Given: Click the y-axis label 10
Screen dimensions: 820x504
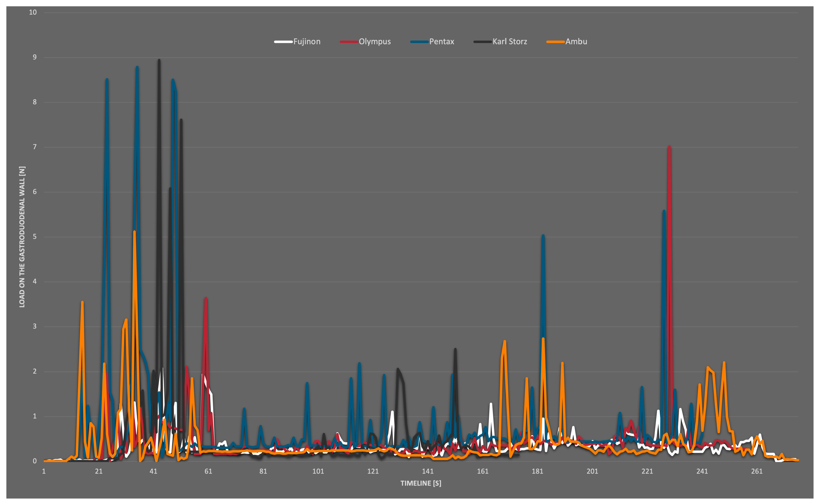Looking at the screenshot, I should click(33, 12).
